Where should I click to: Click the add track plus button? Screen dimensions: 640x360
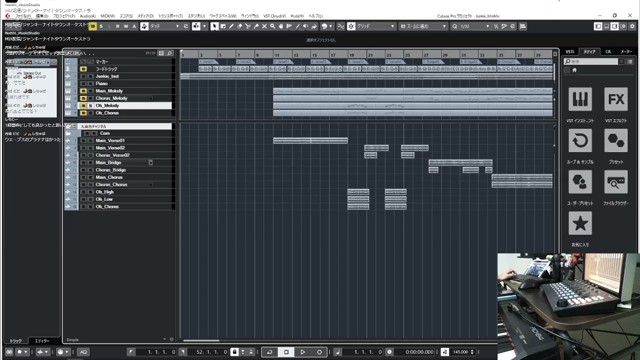pos(161,53)
